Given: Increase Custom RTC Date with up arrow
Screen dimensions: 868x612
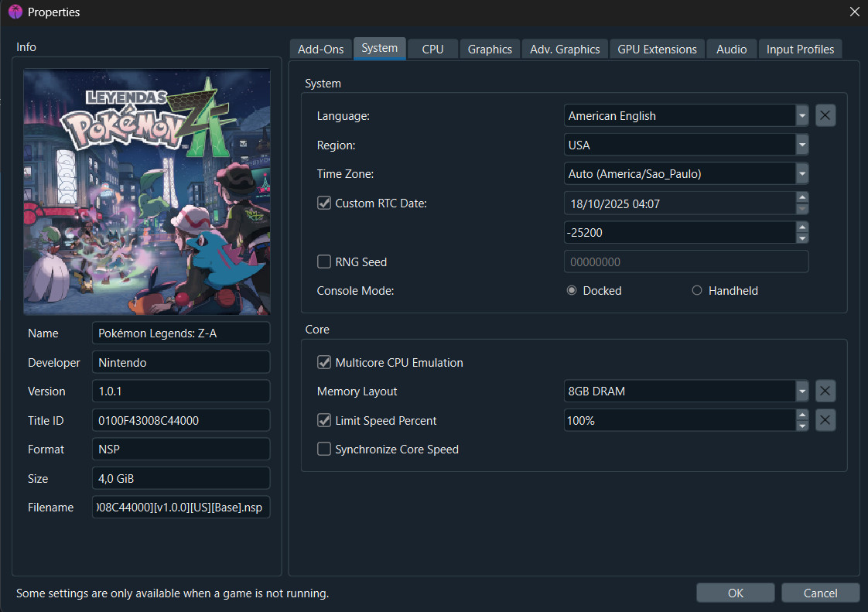Looking at the screenshot, I should 802,198.
